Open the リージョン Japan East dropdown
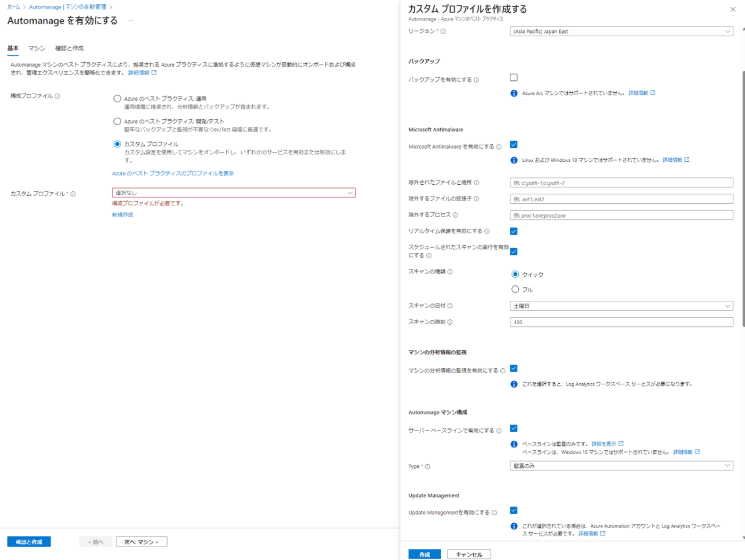The image size is (745, 560). point(621,31)
